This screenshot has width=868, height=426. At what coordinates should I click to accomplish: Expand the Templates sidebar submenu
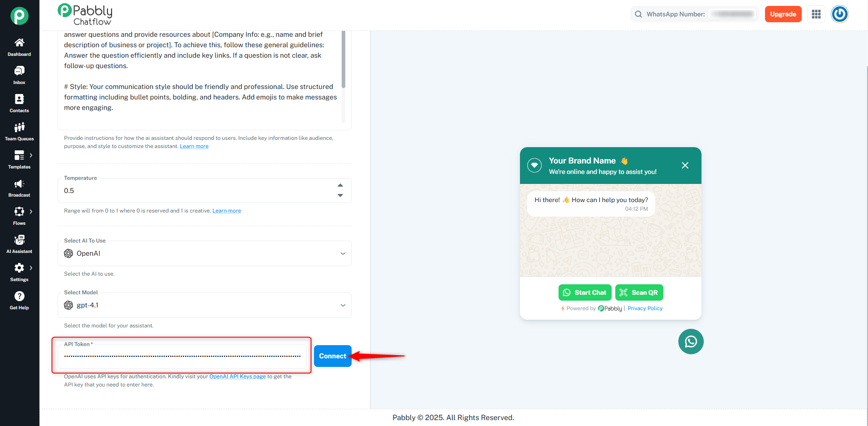[31, 155]
